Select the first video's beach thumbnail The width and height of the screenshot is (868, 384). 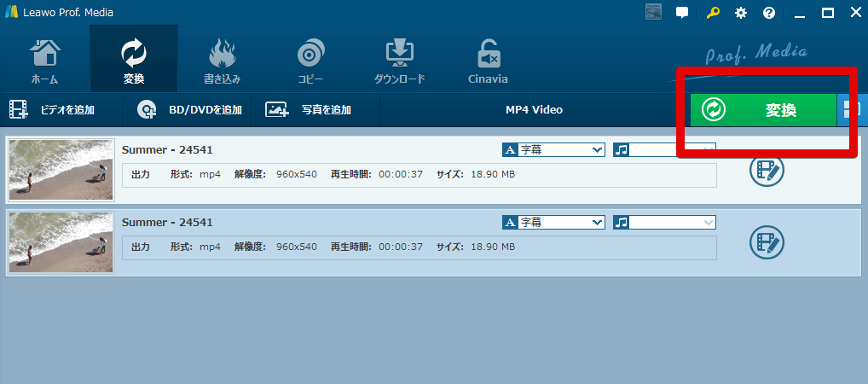61,170
